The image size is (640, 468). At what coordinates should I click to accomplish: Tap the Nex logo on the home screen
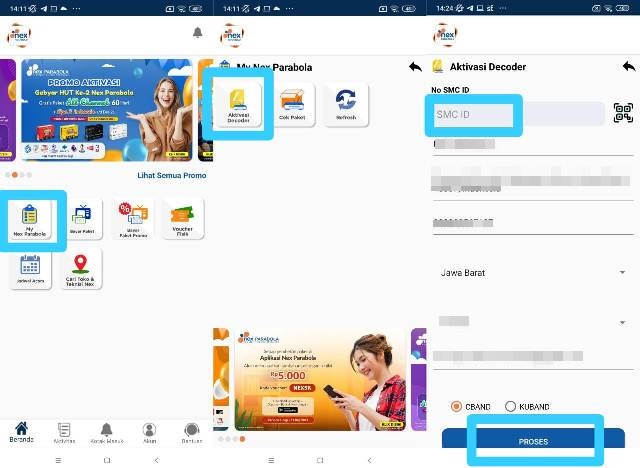tap(19, 35)
